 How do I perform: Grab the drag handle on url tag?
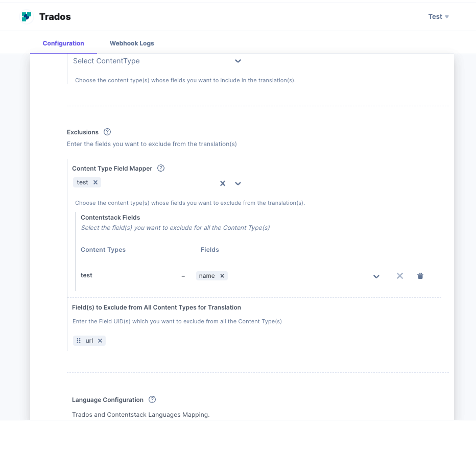click(79, 341)
